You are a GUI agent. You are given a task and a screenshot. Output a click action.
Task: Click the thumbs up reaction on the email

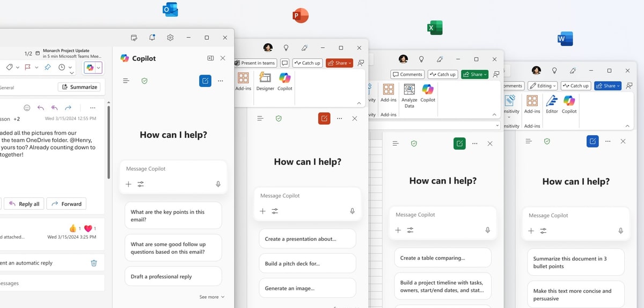pyautogui.click(x=73, y=229)
